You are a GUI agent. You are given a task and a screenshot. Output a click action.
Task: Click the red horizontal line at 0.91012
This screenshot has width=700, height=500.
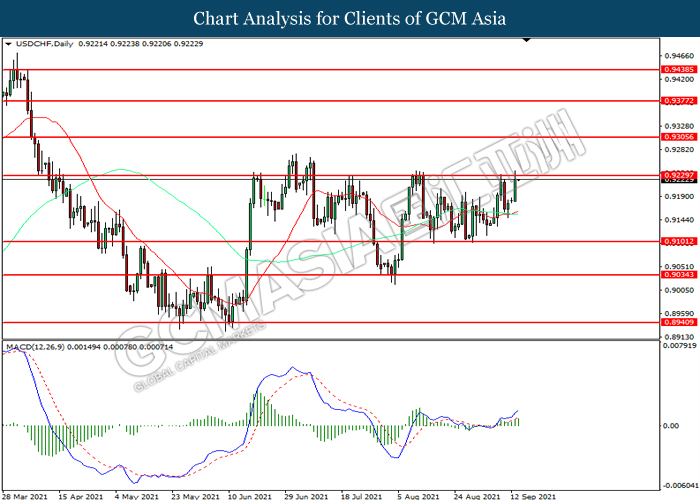(331, 242)
